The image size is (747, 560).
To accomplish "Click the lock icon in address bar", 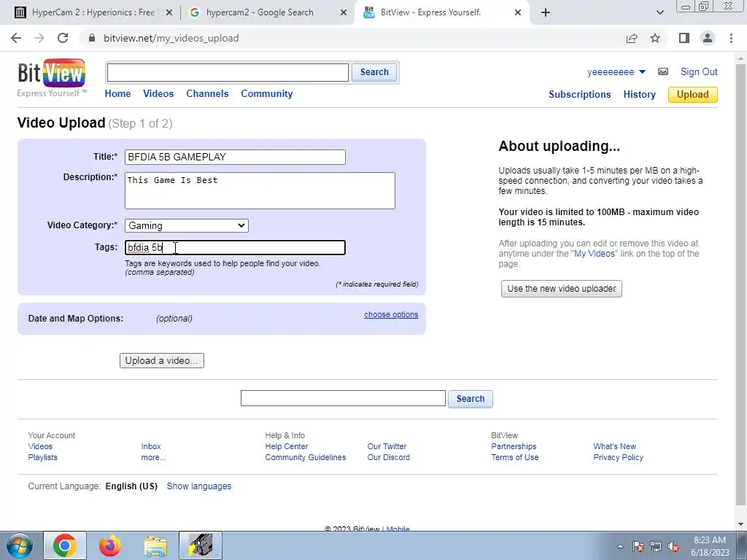I will pyautogui.click(x=92, y=38).
